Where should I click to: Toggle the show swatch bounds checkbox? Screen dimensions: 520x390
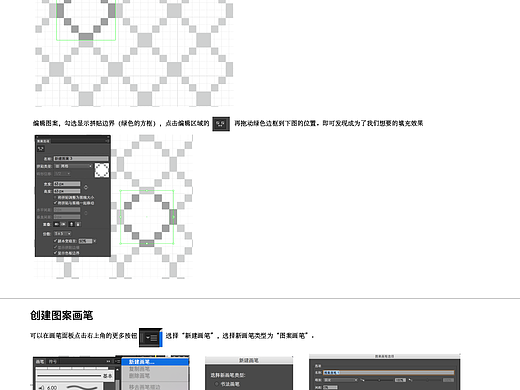tap(55, 253)
